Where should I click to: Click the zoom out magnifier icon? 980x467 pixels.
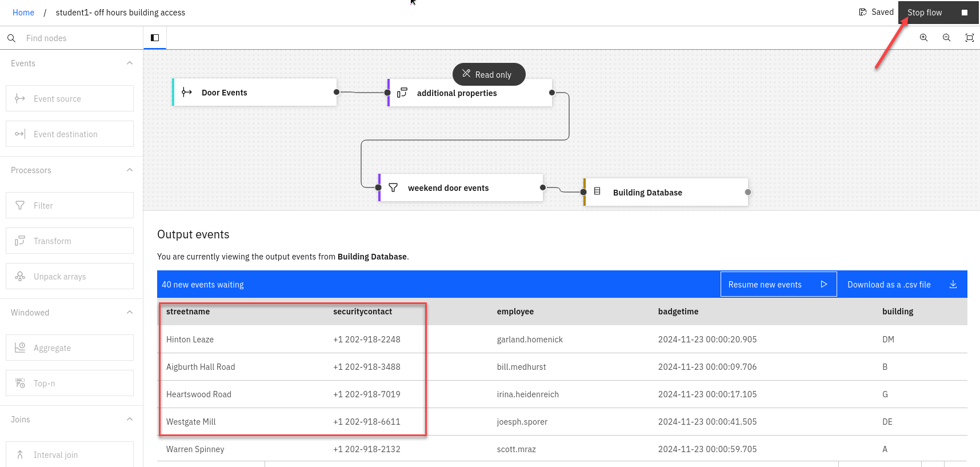click(946, 38)
